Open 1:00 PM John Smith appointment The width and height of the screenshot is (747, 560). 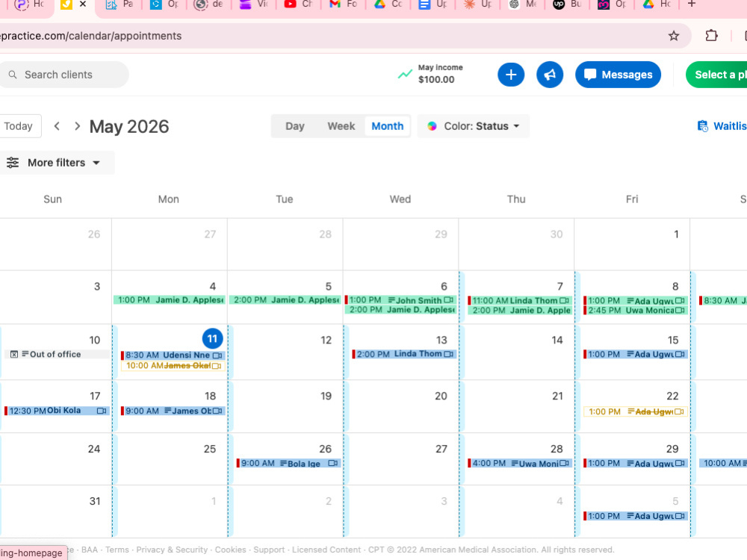(x=400, y=300)
